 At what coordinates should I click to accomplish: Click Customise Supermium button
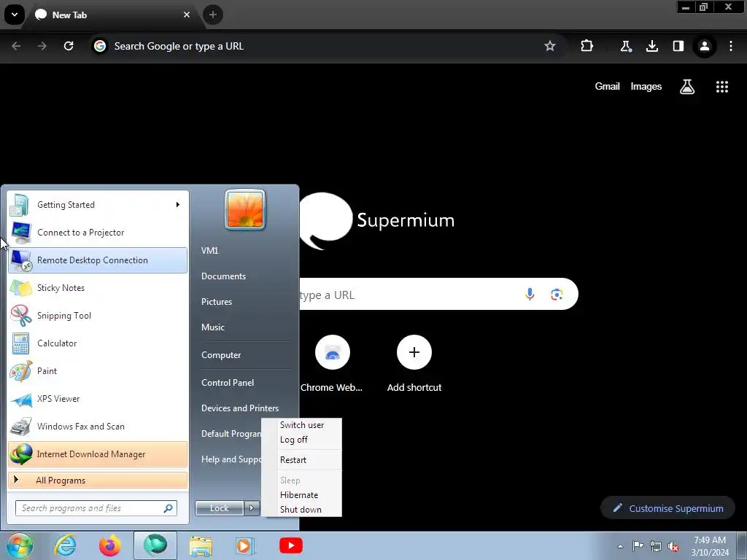[667, 508]
